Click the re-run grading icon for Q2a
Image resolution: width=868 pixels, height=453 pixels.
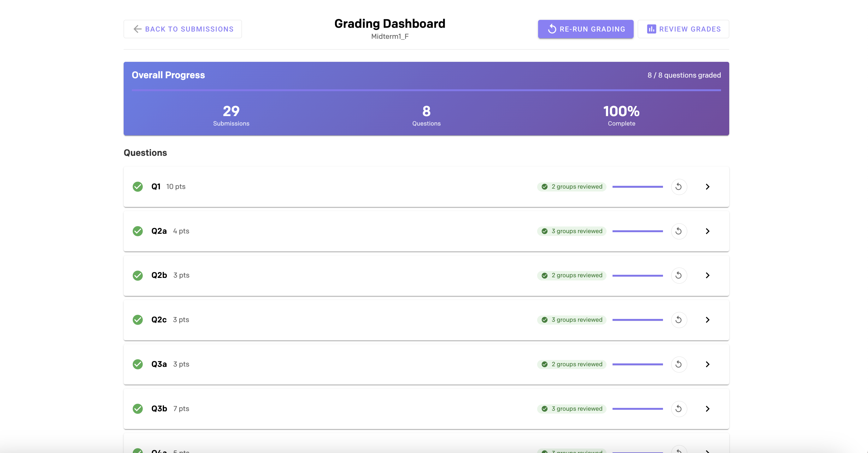tap(679, 231)
